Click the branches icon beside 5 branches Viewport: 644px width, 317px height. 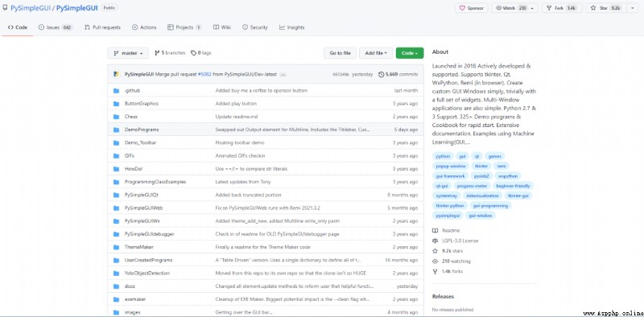(157, 53)
